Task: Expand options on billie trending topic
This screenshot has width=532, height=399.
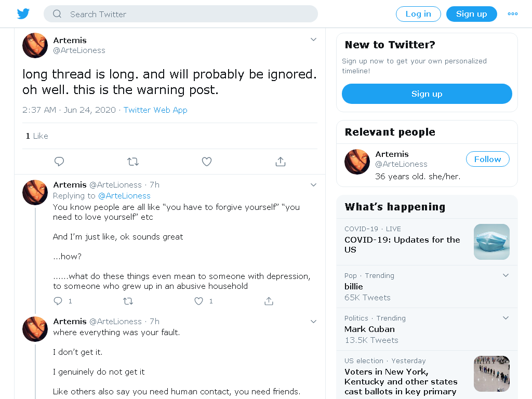Action: coord(506,275)
